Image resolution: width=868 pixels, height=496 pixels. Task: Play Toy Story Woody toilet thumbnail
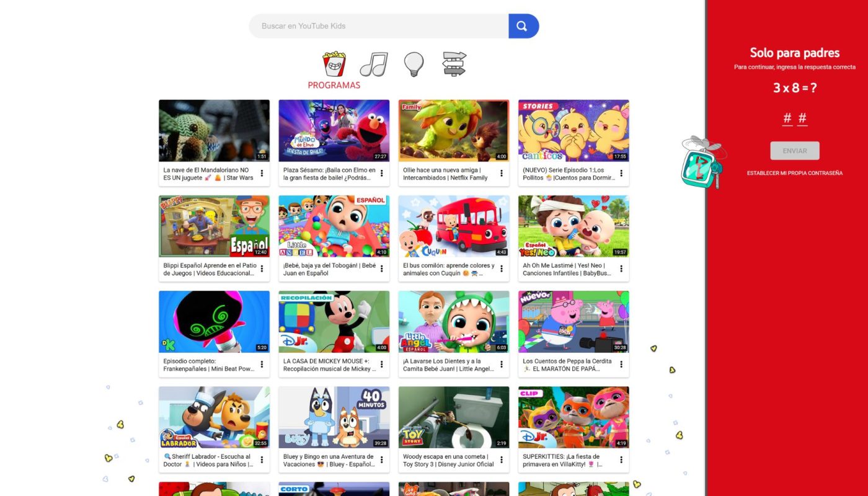tap(454, 417)
